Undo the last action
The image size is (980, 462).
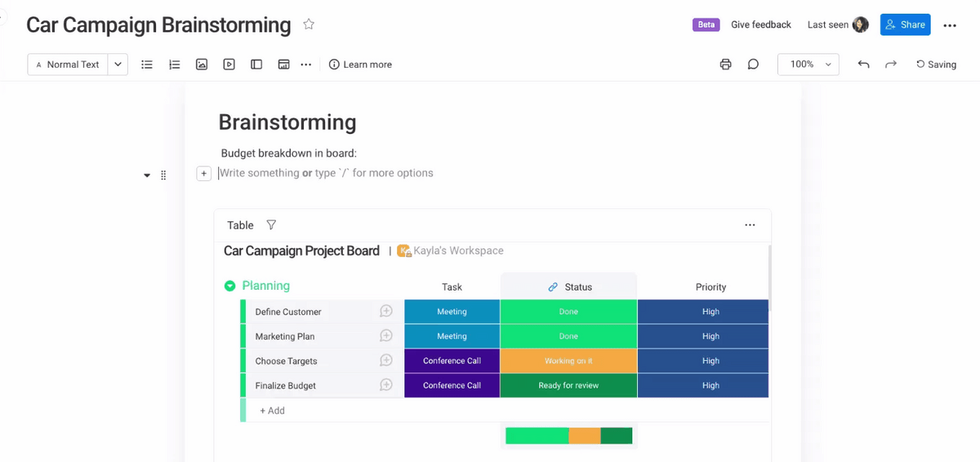coord(863,64)
